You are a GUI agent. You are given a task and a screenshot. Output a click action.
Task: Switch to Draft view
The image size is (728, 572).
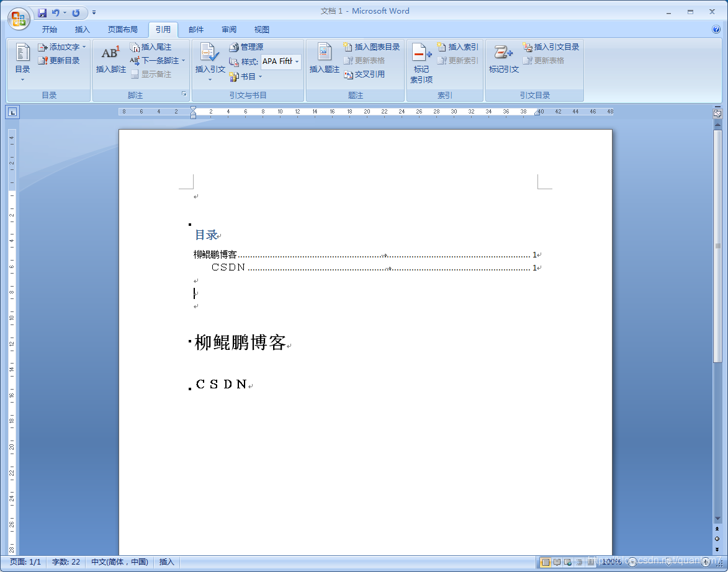click(590, 562)
